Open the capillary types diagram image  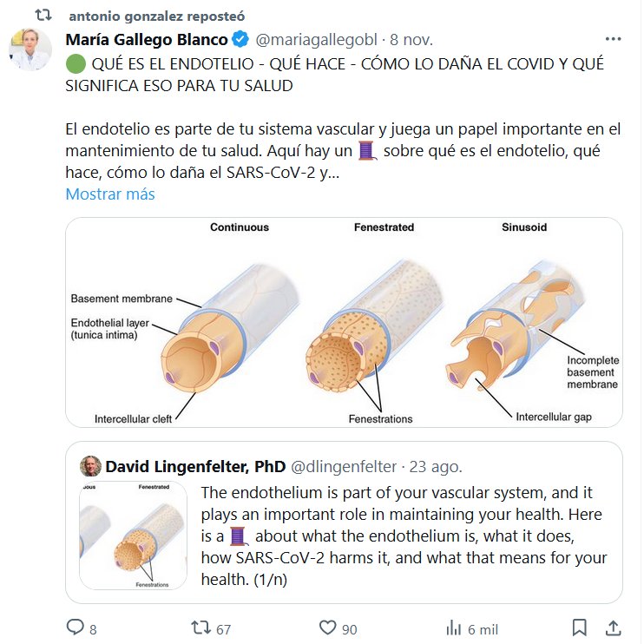click(x=344, y=322)
